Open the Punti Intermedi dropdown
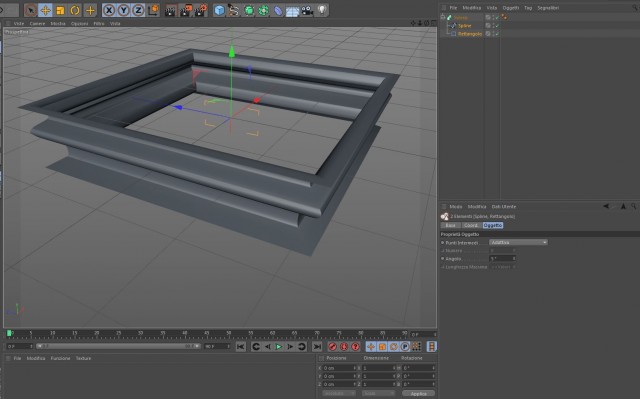The height and width of the screenshot is (399, 640). coord(518,242)
